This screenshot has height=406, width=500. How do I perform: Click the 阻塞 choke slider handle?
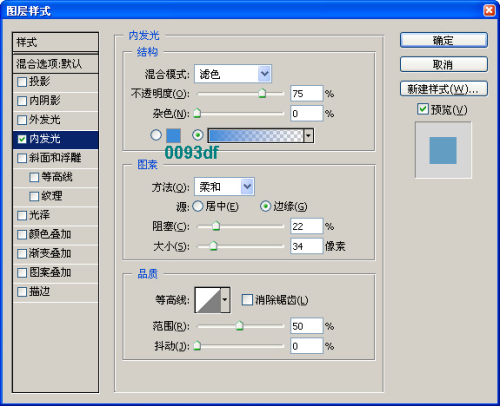click(216, 226)
